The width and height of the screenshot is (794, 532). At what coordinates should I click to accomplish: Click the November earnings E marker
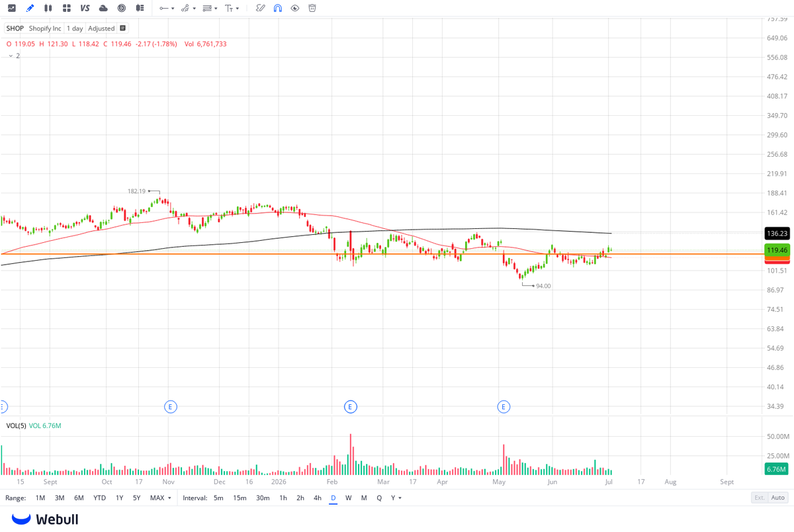pyautogui.click(x=171, y=407)
